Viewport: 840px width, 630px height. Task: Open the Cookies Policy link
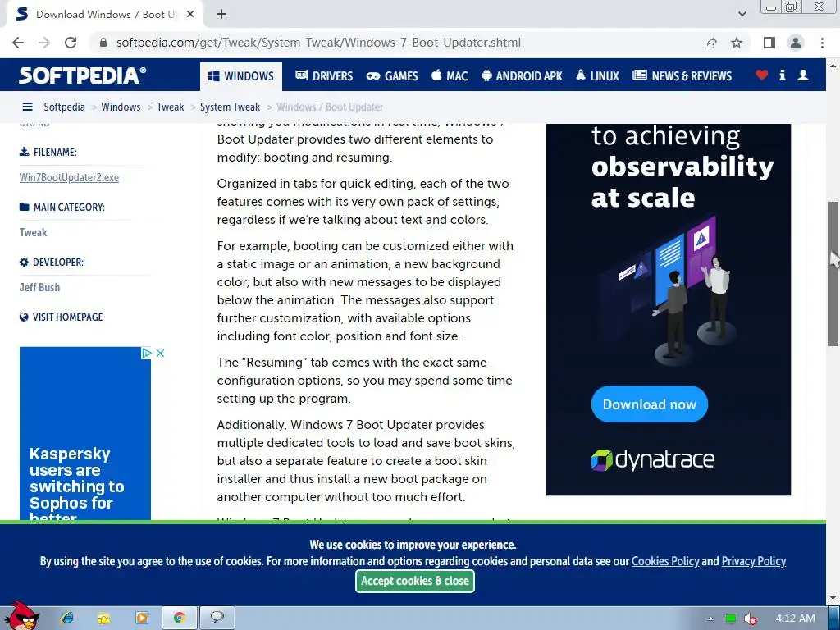(665, 561)
